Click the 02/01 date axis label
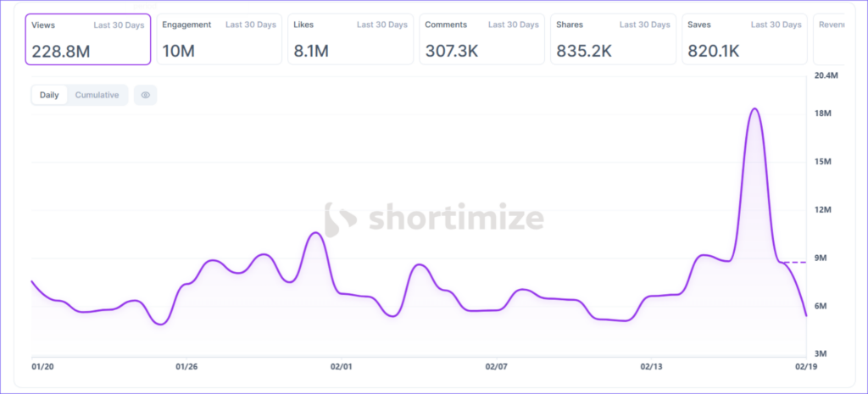The width and height of the screenshot is (868, 394). (x=341, y=368)
